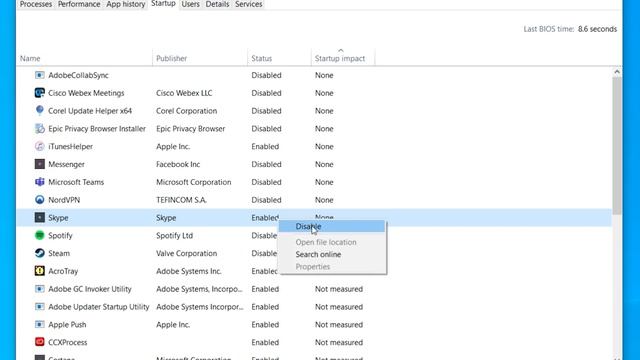Click the Cisco Webex Meetings icon

click(x=40, y=93)
